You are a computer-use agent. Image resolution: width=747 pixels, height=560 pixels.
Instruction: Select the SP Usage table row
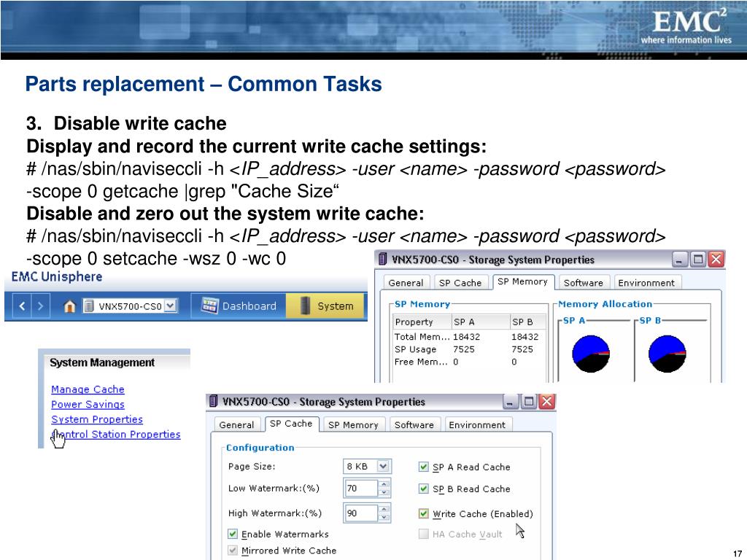coord(469,349)
